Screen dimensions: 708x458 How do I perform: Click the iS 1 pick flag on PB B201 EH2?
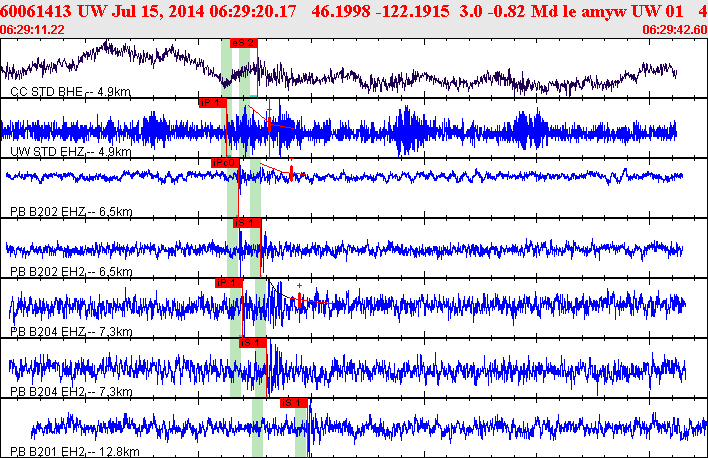294,402
